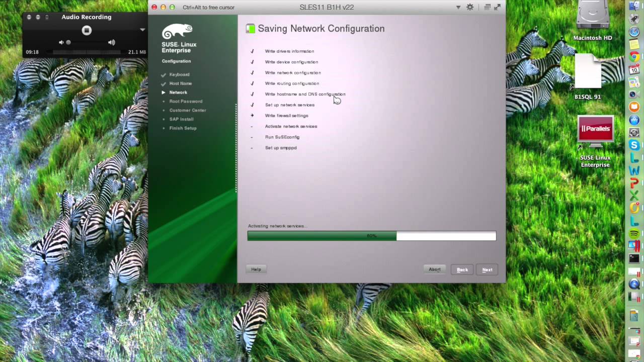Viewport: 644px width, 362px height.
Task: Click the loud-volume speaker icon in Audio Recording
Action: coord(112,43)
